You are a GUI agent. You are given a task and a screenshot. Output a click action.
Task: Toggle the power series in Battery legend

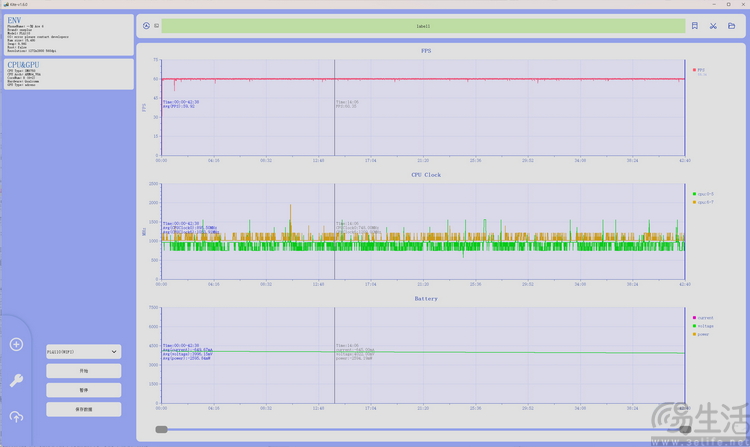click(x=704, y=335)
